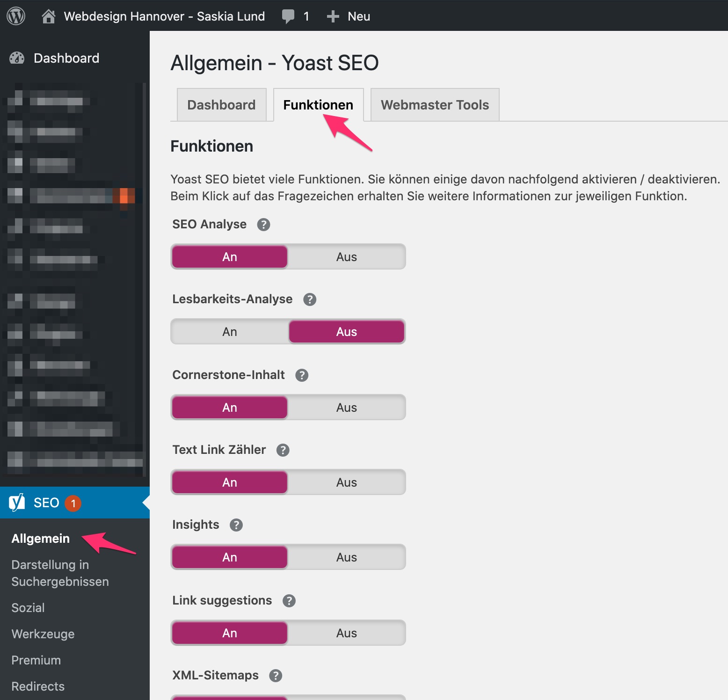Click Neu to add new content
The image size is (728, 700).
[359, 16]
